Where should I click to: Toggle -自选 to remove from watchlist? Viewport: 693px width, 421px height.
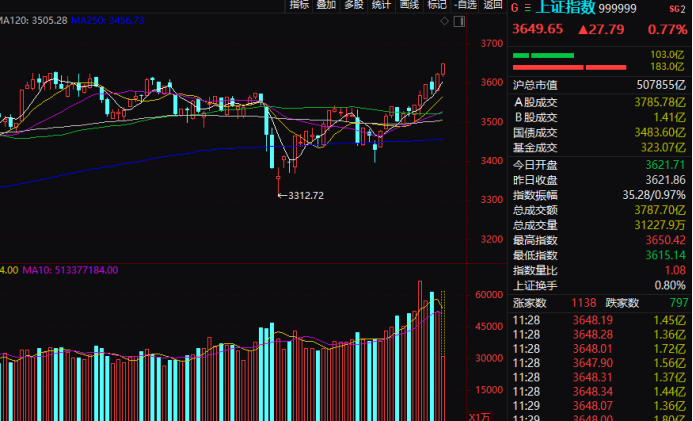point(465,5)
